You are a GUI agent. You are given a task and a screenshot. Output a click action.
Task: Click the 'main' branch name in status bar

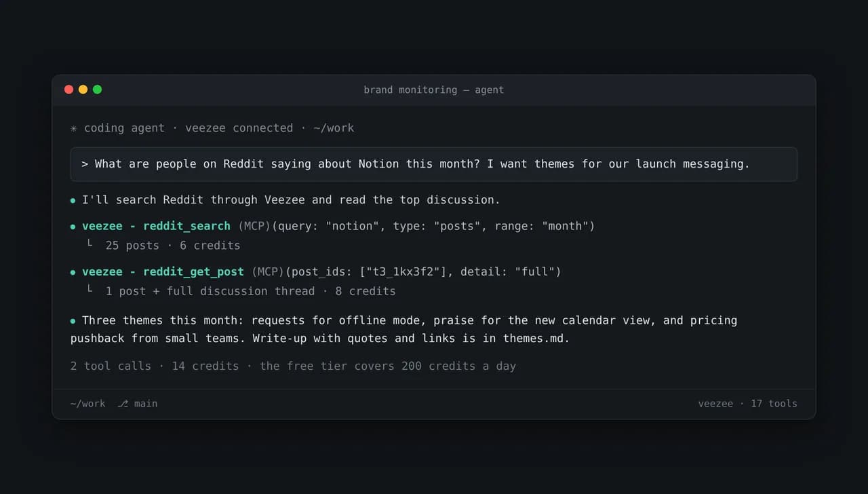146,404
